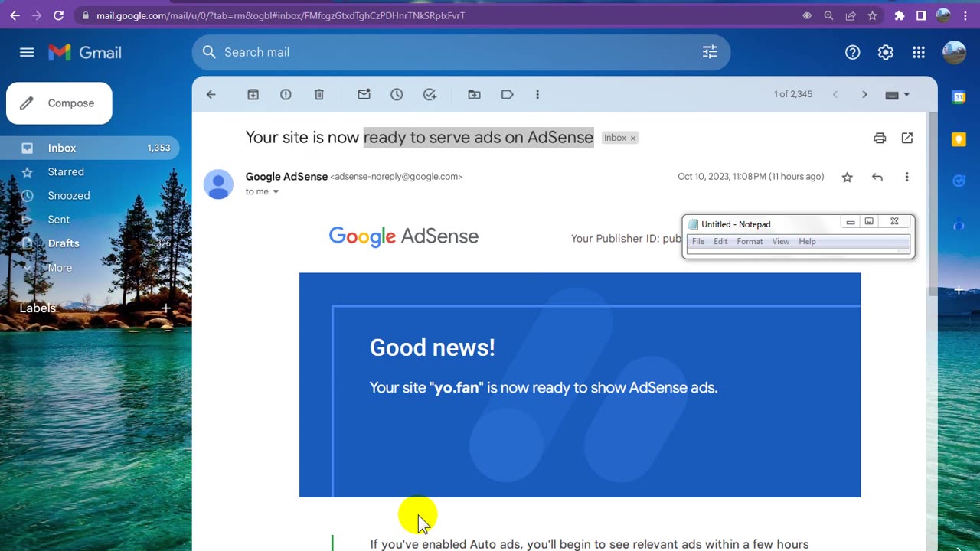Bookmark this page star icon
The width and height of the screenshot is (980, 551).
point(872,15)
